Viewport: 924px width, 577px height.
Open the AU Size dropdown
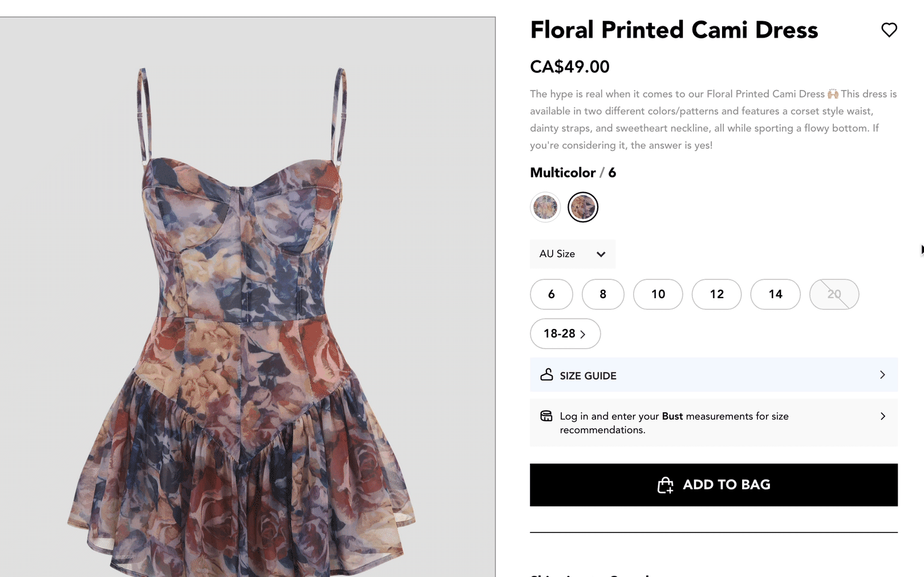(x=572, y=254)
